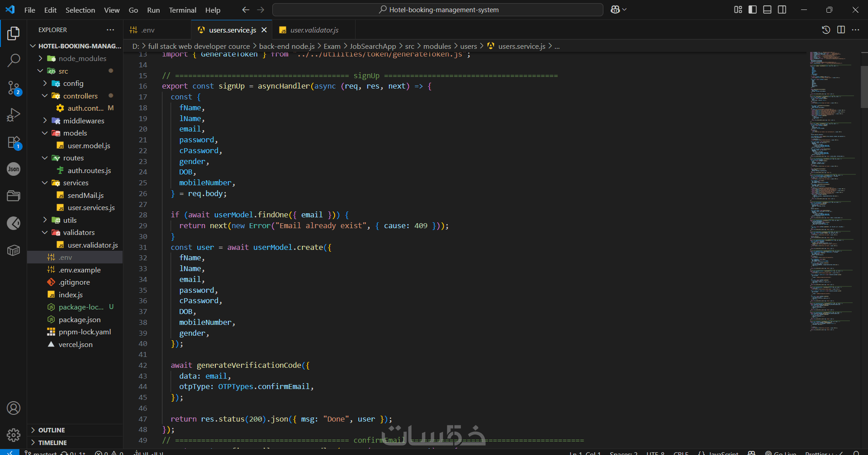This screenshot has width=868, height=455.
Task: Click the Hotel-booking-management-system search box
Action: [x=437, y=9]
